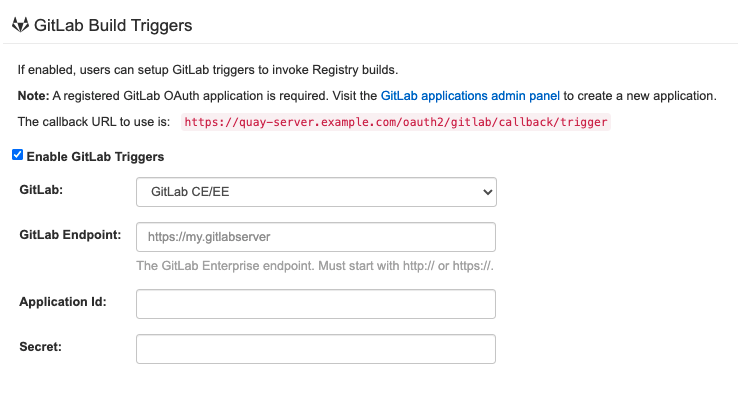The height and width of the screenshot is (403, 738).
Task: Click into the Application Id field
Action: (316, 304)
